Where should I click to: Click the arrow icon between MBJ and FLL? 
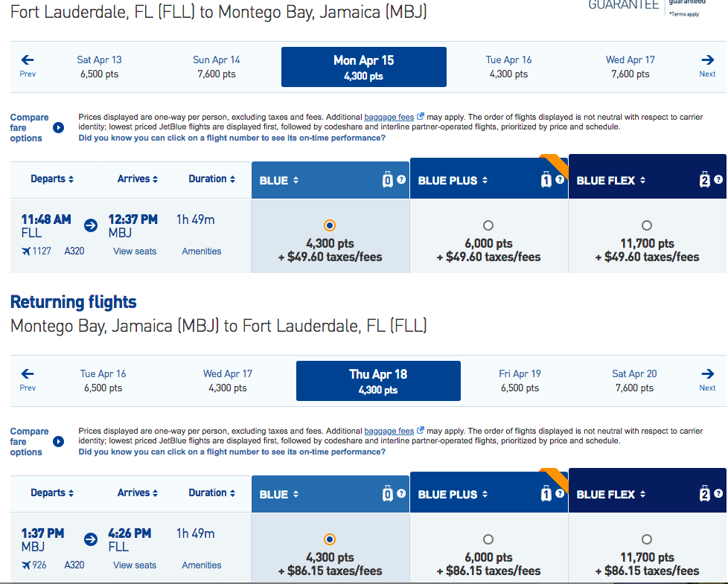[x=91, y=539]
